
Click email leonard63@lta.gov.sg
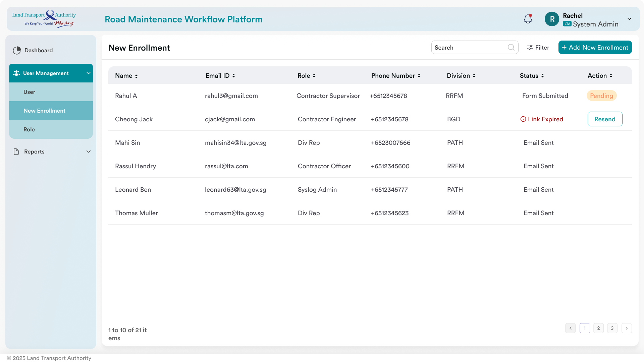(235, 190)
